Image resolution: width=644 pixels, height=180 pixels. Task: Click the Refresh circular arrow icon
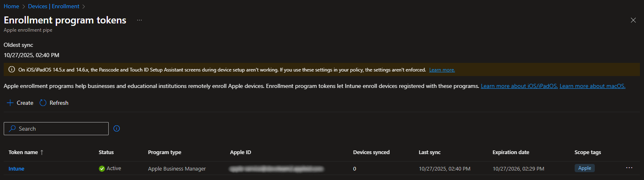(x=43, y=103)
